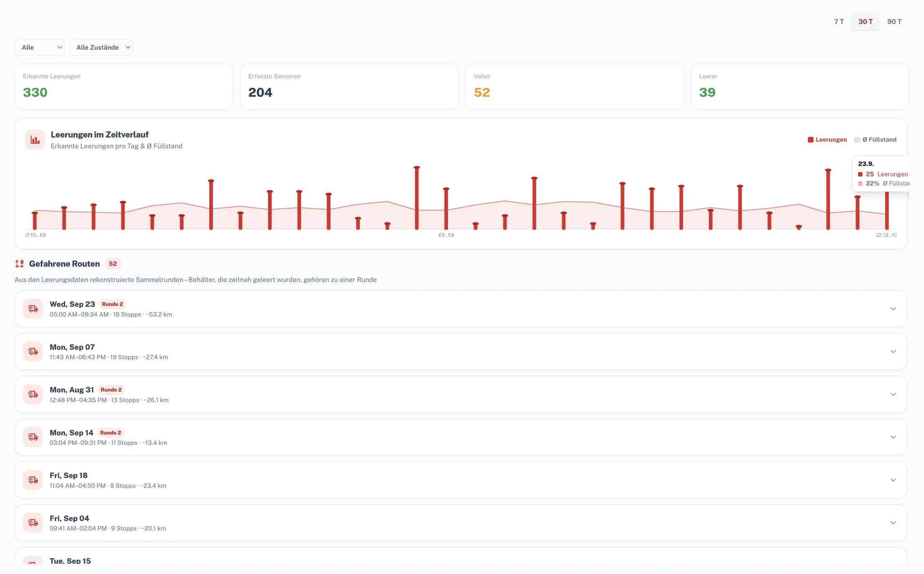
Task: Click the Voller 52 card
Action: pyautogui.click(x=575, y=87)
